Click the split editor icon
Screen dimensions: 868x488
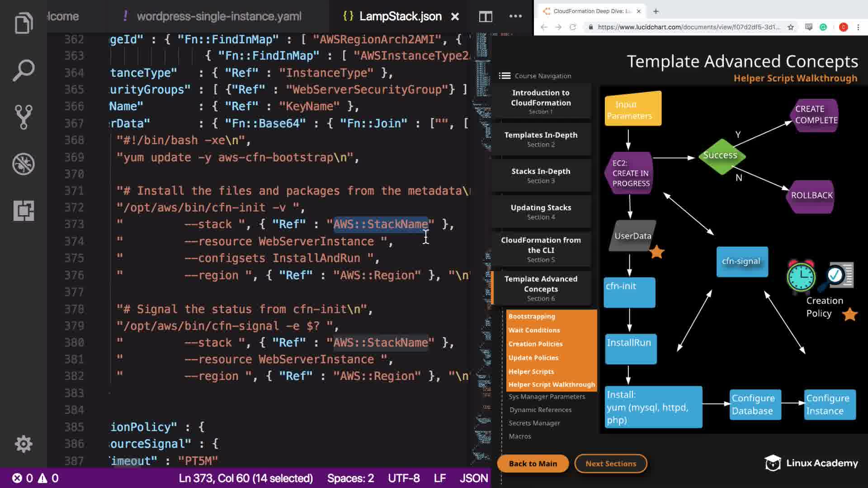click(486, 17)
